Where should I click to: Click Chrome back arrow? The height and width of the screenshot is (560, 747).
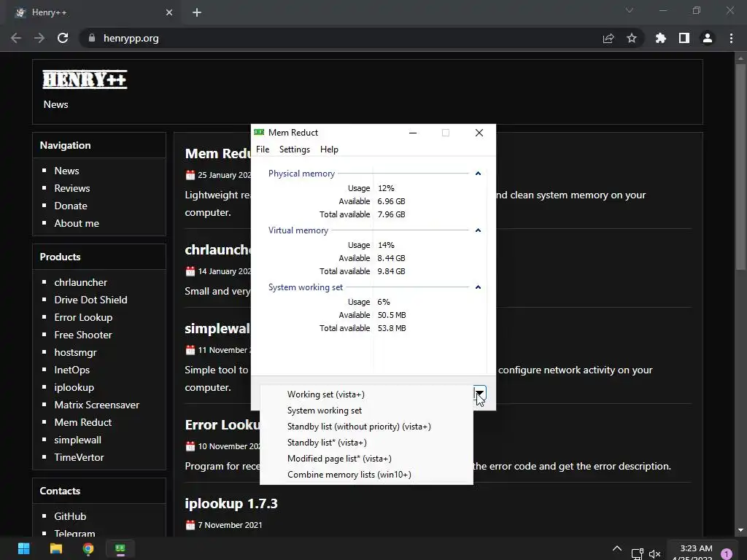(16, 38)
